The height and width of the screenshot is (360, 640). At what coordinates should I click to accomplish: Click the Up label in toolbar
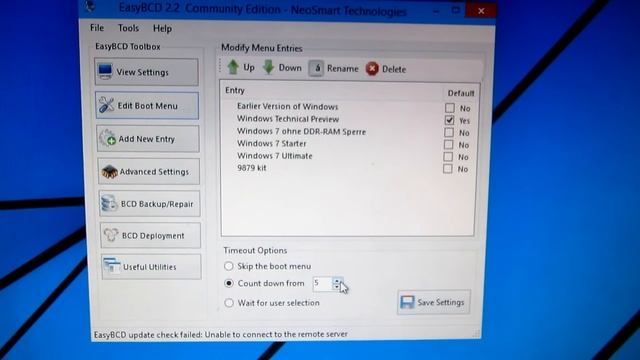pos(249,67)
